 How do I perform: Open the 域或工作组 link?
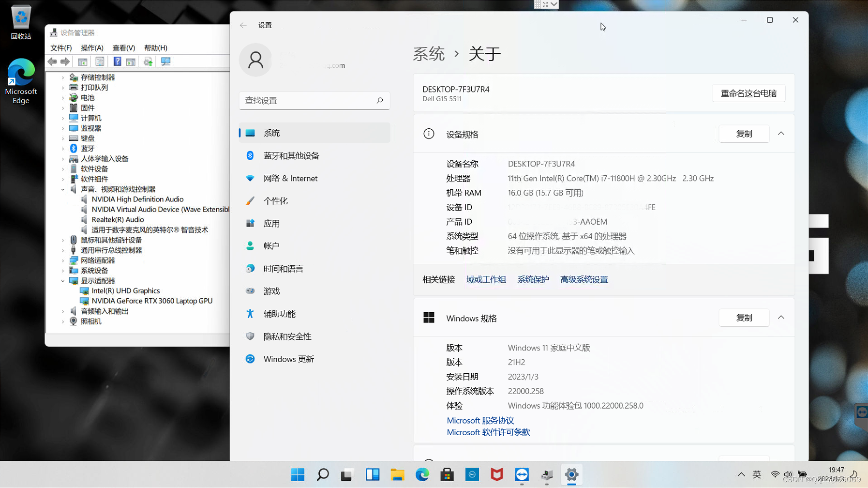click(486, 279)
